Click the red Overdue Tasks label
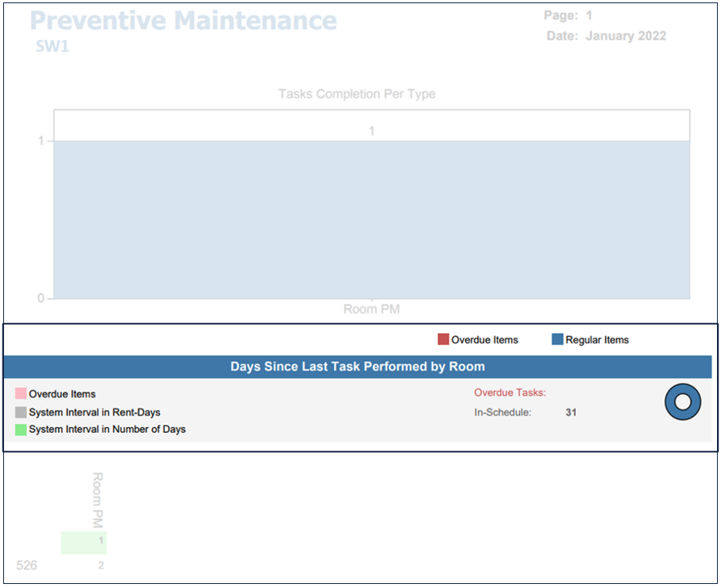721x588 pixels. click(x=510, y=393)
